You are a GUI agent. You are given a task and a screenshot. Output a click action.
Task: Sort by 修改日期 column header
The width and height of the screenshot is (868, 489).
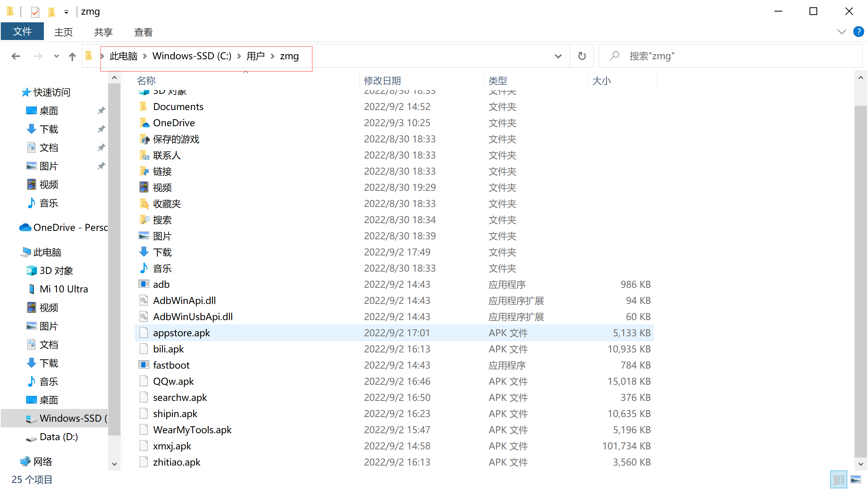click(382, 80)
